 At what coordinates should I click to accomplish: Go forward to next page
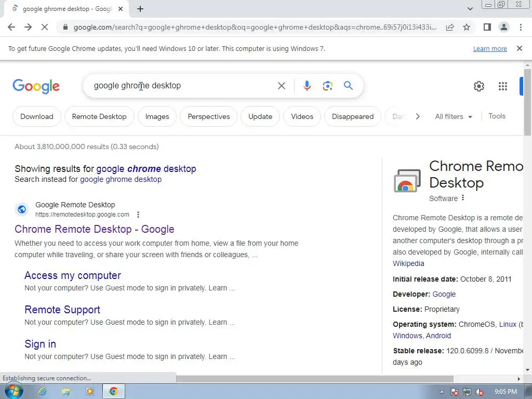pos(28,27)
